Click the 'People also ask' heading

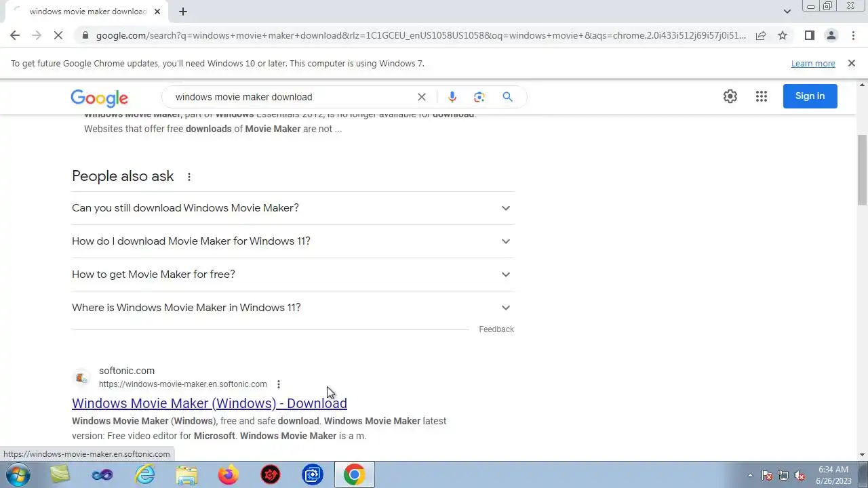123,176
